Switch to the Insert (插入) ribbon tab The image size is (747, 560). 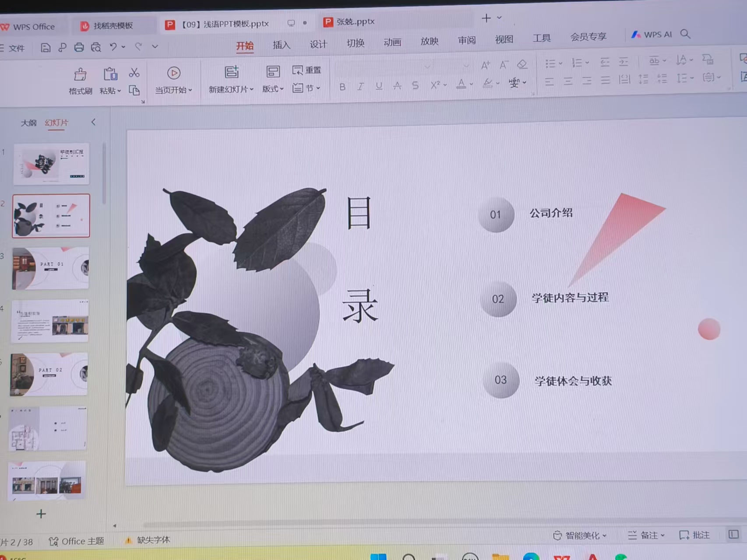(281, 45)
